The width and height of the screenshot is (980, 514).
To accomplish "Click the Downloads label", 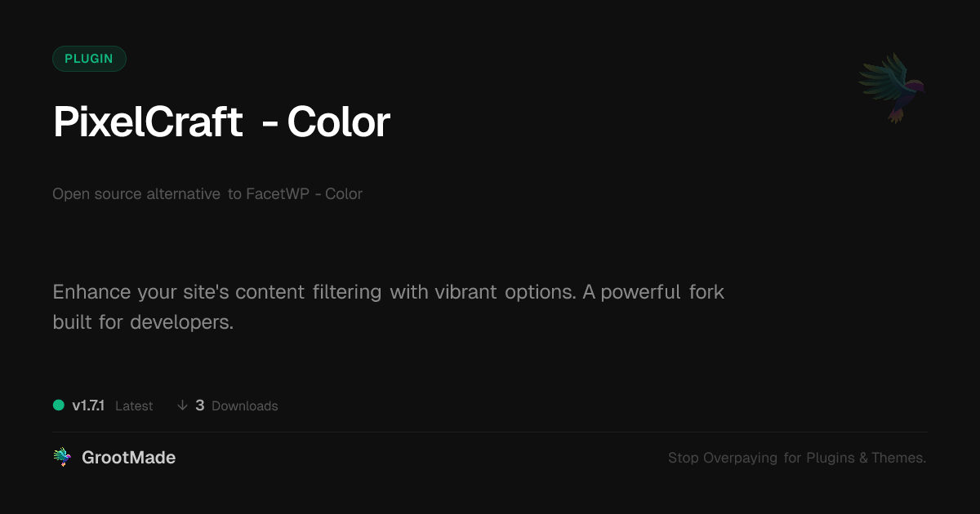I will pos(244,406).
